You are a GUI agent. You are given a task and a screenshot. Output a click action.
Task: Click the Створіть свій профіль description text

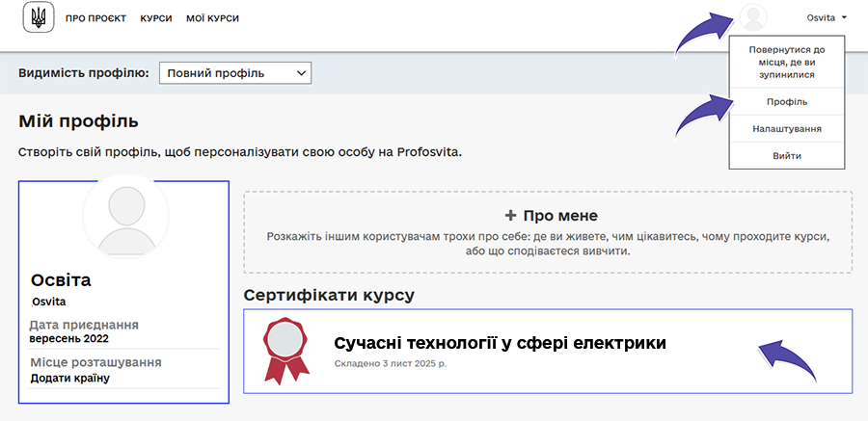(240, 152)
